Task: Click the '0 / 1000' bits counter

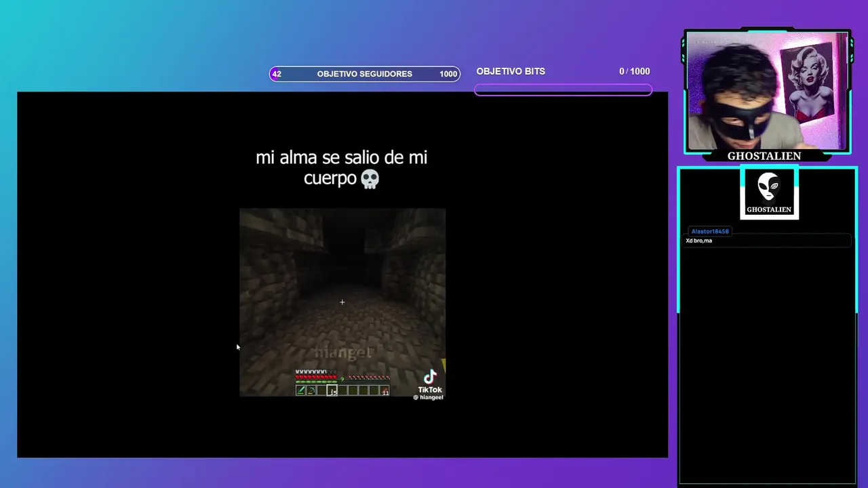Action: [634, 71]
